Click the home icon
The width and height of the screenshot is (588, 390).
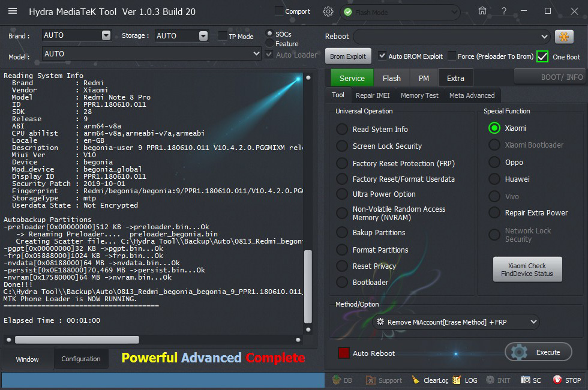click(482, 11)
